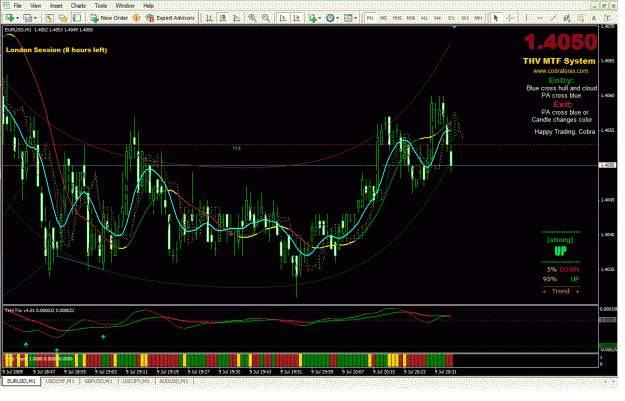Open the Help menu

(x=148, y=6)
